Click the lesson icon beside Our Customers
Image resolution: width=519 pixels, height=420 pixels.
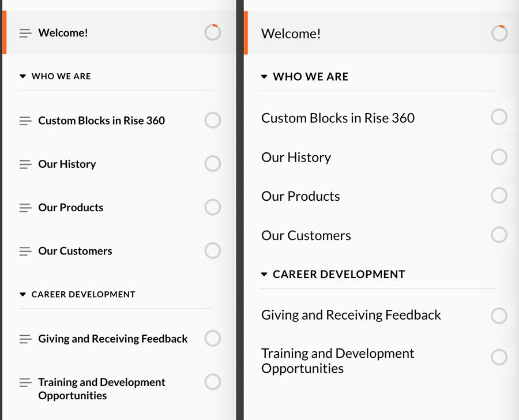point(25,252)
